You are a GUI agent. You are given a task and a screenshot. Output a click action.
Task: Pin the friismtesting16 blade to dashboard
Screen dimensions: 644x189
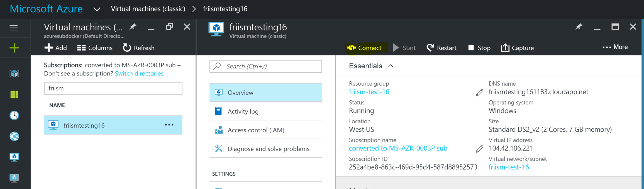[x=579, y=27]
